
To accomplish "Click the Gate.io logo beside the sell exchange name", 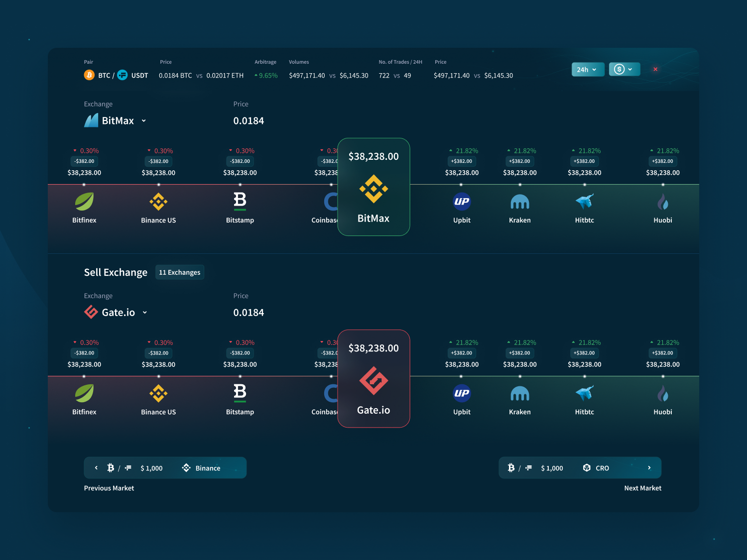I will tap(91, 312).
